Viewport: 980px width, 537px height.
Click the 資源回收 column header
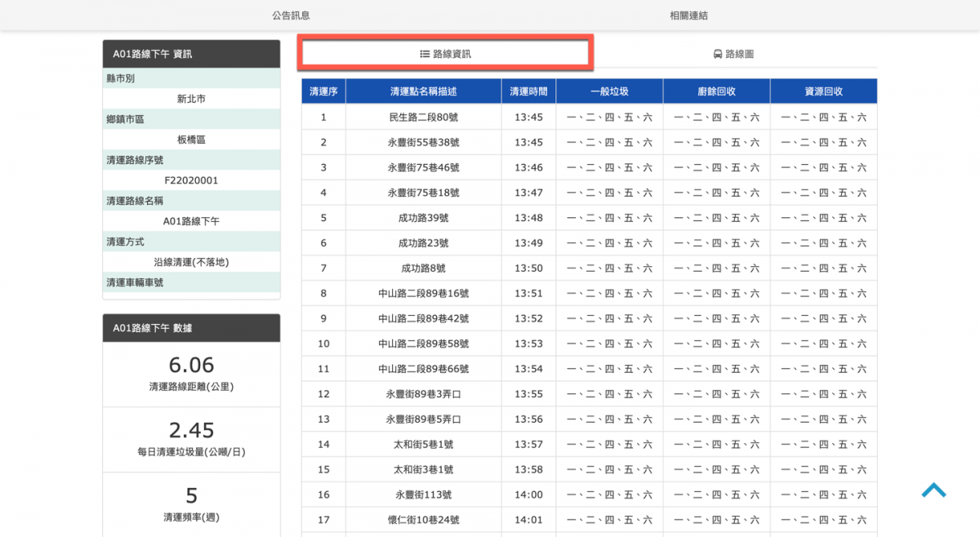click(x=823, y=91)
